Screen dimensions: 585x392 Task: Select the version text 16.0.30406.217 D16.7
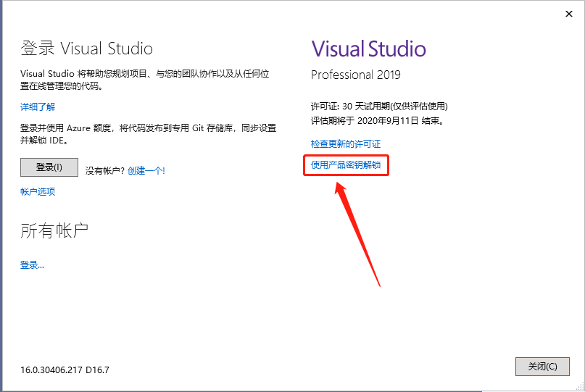coord(65,370)
